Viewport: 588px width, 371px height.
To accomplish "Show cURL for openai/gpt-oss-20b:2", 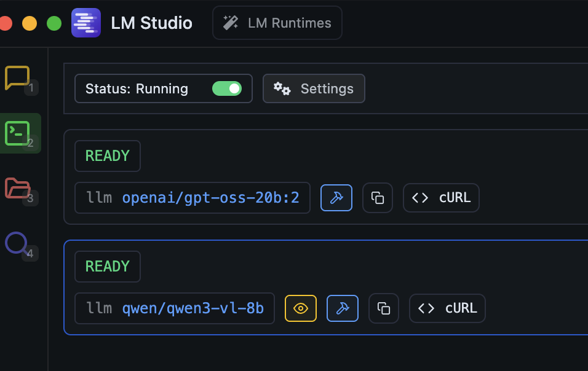I will [441, 198].
